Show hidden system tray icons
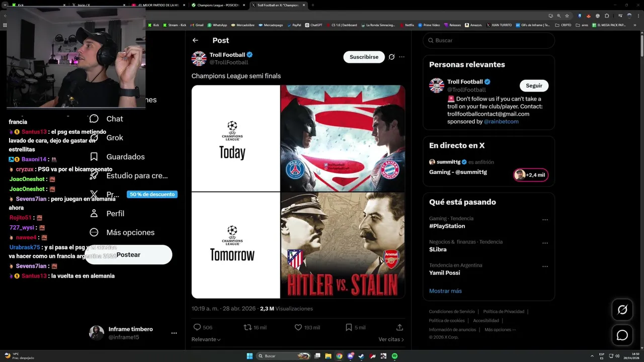The height and width of the screenshot is (362, 644). (x=592, y=356)
